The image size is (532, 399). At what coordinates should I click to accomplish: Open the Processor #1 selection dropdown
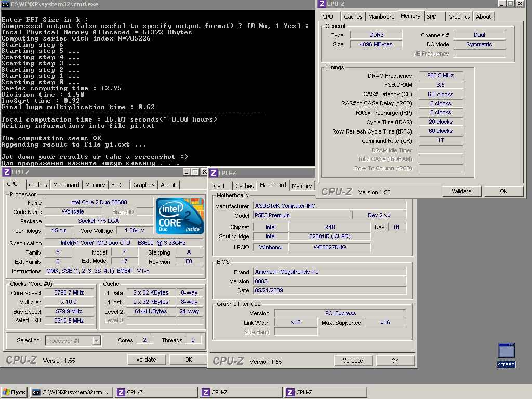coord(96,340)
